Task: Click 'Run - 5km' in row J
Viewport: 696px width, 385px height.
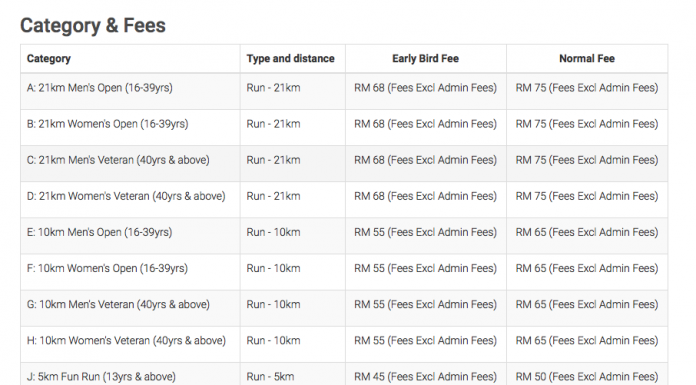Action: pos(270,377)
